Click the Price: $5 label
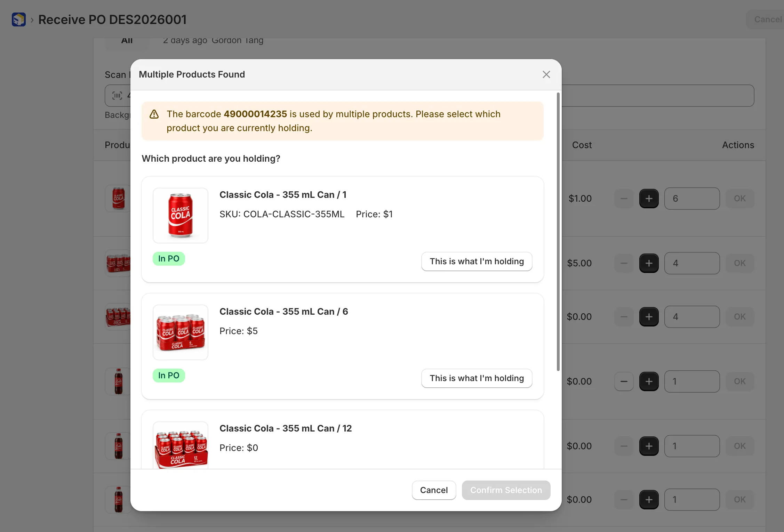 239,331
